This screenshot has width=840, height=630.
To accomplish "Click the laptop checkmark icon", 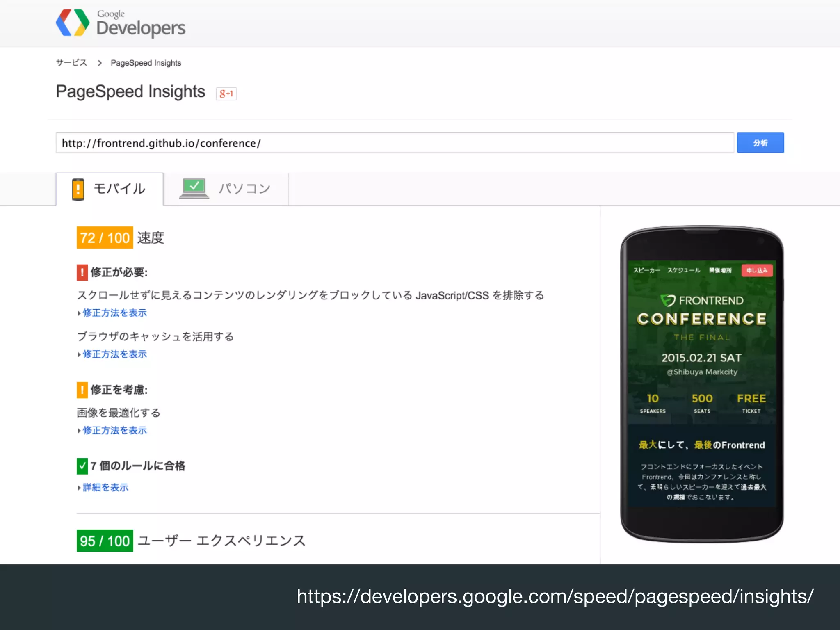I will [194, 189].
